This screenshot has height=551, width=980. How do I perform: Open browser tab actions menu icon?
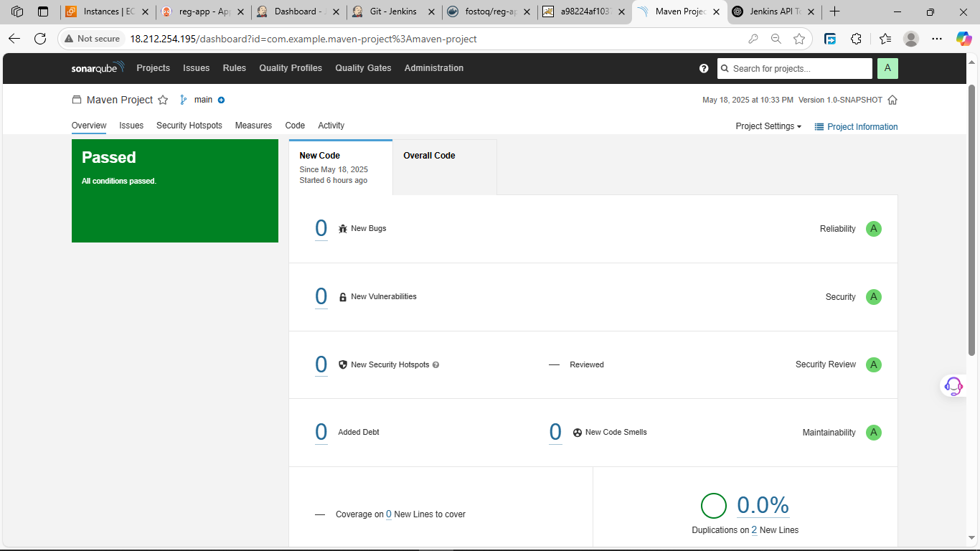43,11
